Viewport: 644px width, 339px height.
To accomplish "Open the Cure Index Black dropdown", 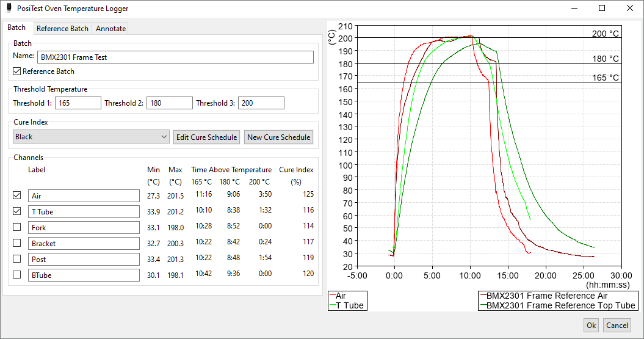I will click(91, 137).
